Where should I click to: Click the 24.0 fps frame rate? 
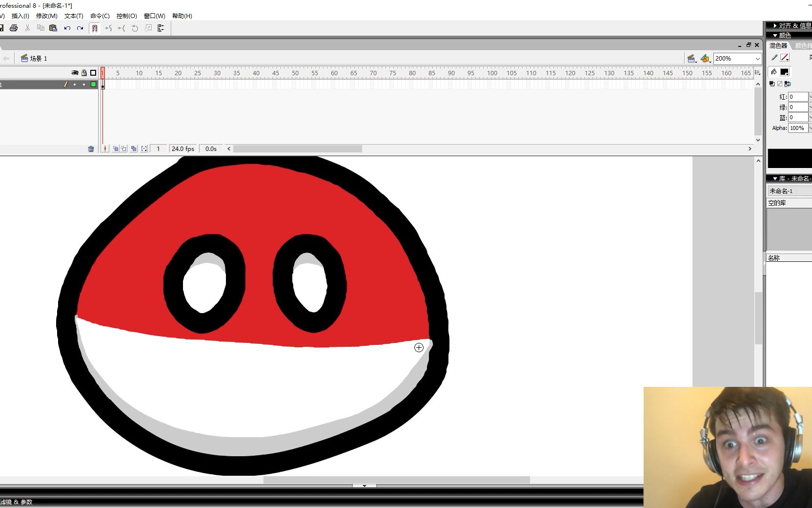183,149
